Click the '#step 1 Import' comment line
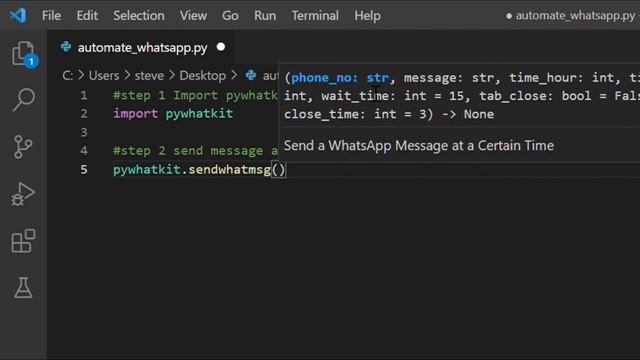The width and height of the screenshot is (640, 360). coord(196,96)
